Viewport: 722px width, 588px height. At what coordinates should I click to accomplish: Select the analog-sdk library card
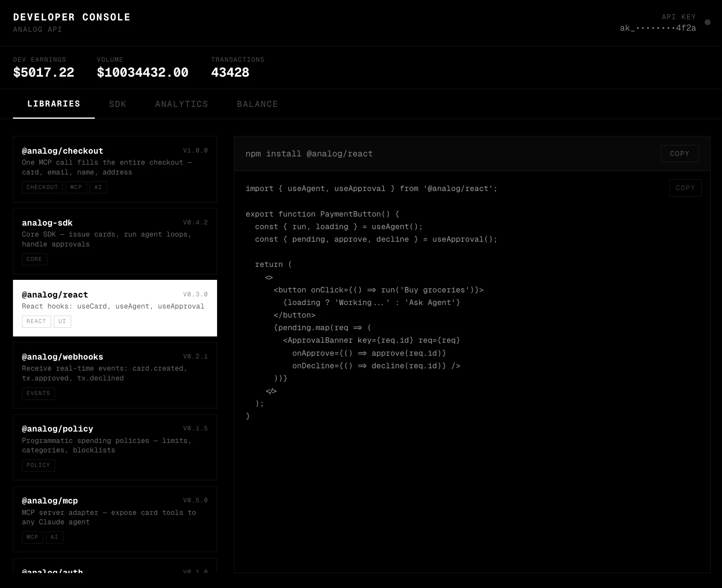[x=115, y=241]
